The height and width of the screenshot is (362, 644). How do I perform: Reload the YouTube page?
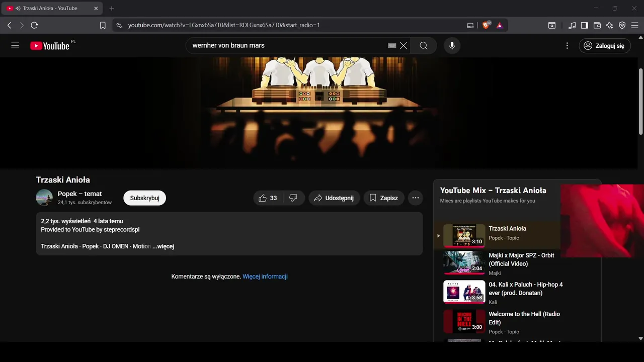(x=34, y=25)
